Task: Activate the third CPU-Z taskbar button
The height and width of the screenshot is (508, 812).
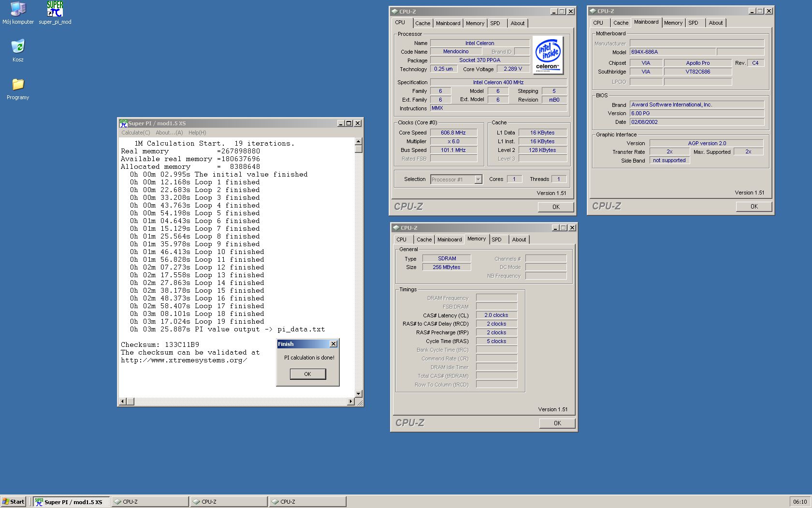Action: click(308, 502)
